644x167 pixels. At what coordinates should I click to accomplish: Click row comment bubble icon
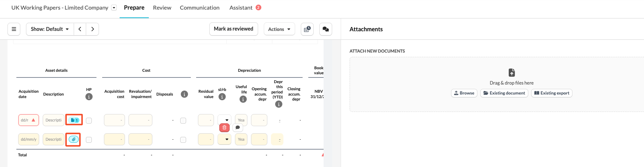click(x=237, y=128)
